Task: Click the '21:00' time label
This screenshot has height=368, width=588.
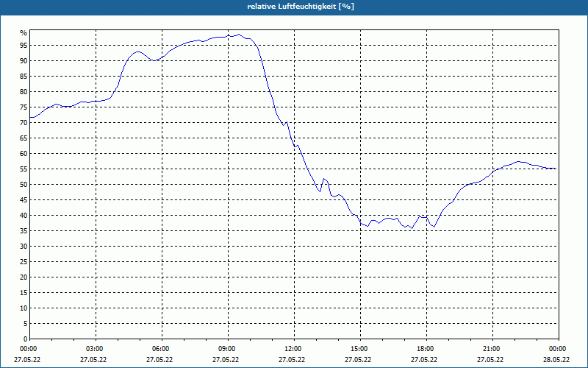Action: 492,349
